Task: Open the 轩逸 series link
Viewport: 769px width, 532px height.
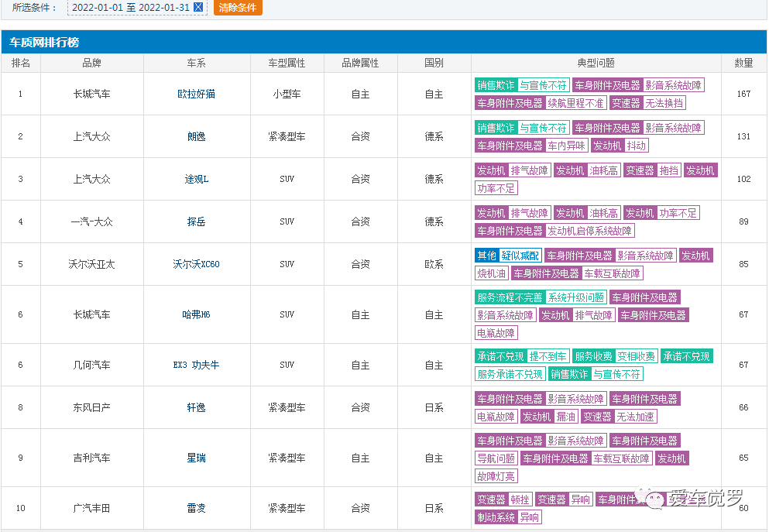Action: point(197,407)
